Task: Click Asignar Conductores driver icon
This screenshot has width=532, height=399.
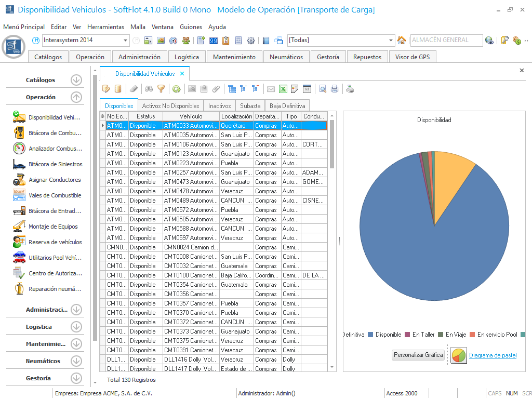Action: pyautogui.click(x=19, y=180)
